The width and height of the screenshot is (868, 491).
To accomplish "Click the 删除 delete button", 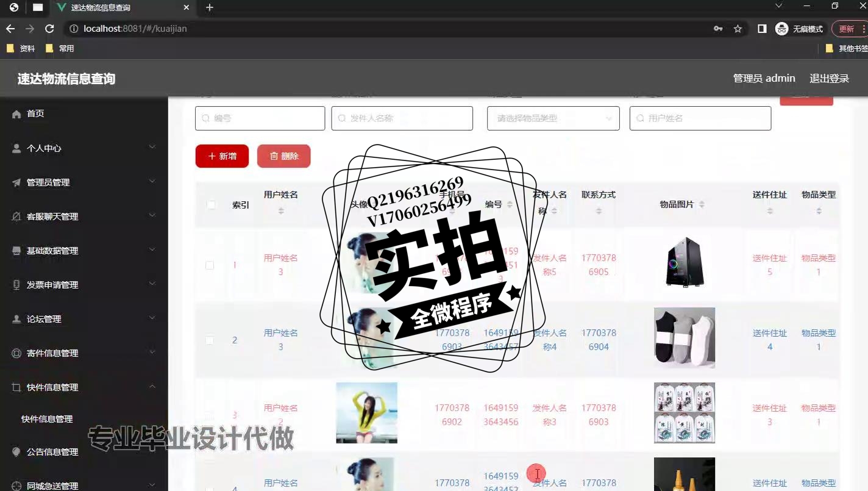I will click(284, 156).
